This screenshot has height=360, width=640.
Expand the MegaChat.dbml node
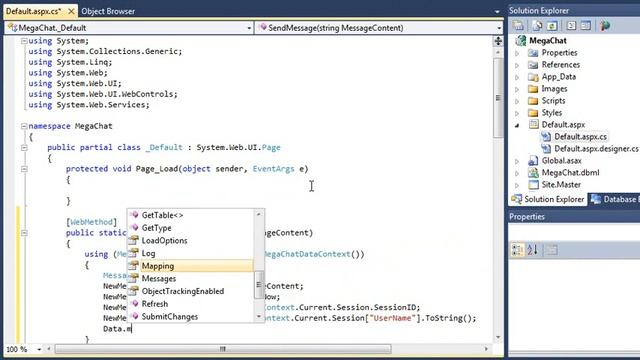click(x=517, y=173)
